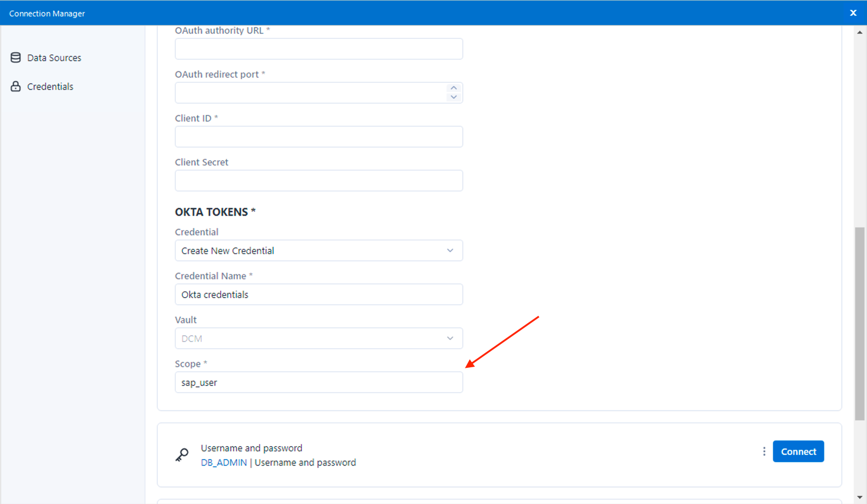The image size is (867, 504).
Task: Click the key icon beside Username and password
Action: 182,455
